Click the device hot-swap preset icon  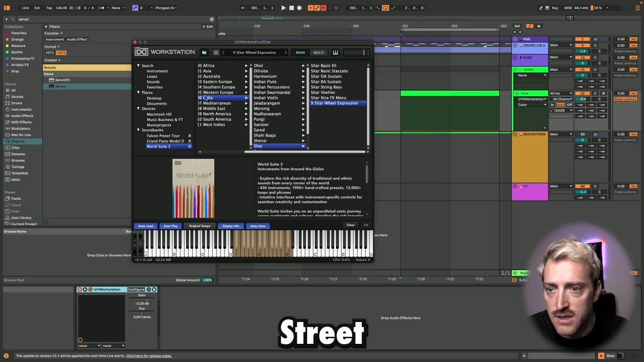[149, 290]
